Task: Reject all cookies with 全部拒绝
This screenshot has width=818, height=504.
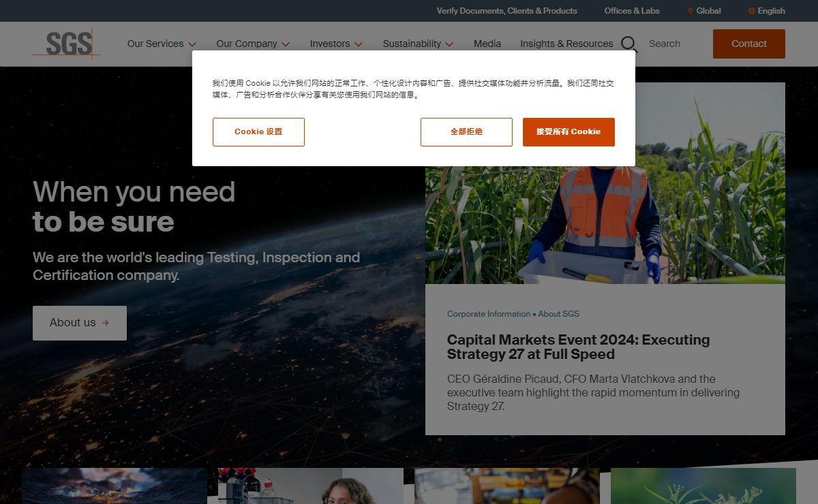Action: (x=466, y=132)
